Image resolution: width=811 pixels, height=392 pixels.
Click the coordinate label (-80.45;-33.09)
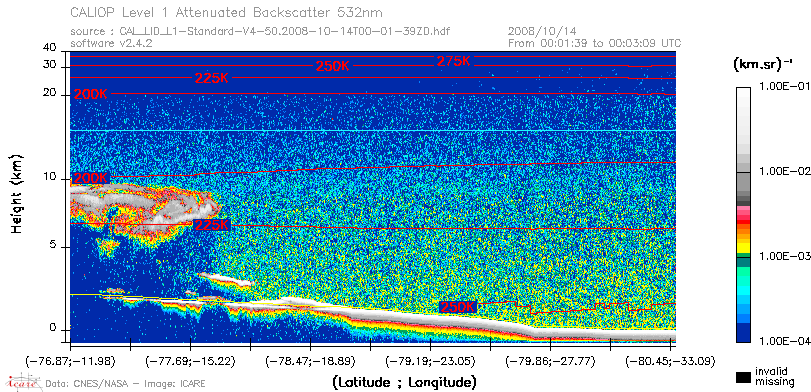pos(670,361)
